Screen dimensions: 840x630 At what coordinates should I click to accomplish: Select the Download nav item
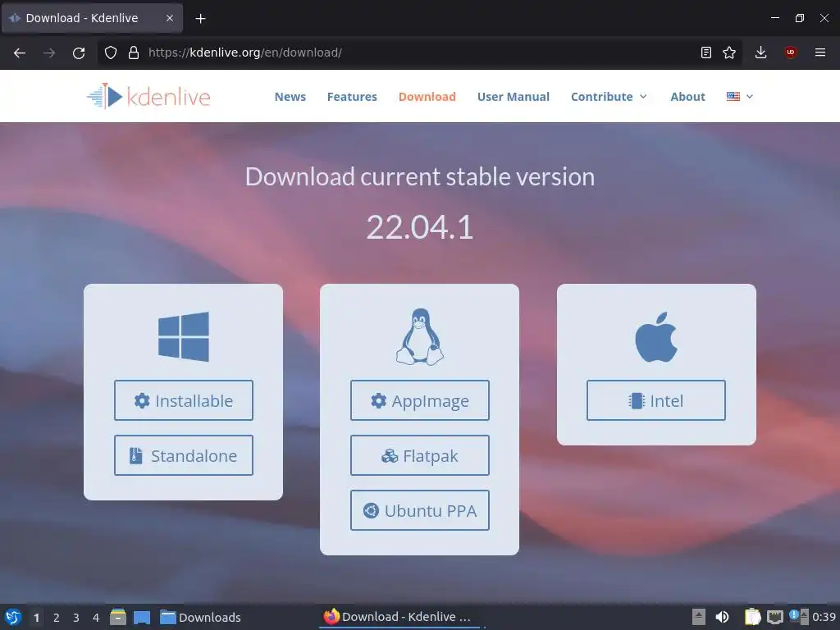[427, 97]
